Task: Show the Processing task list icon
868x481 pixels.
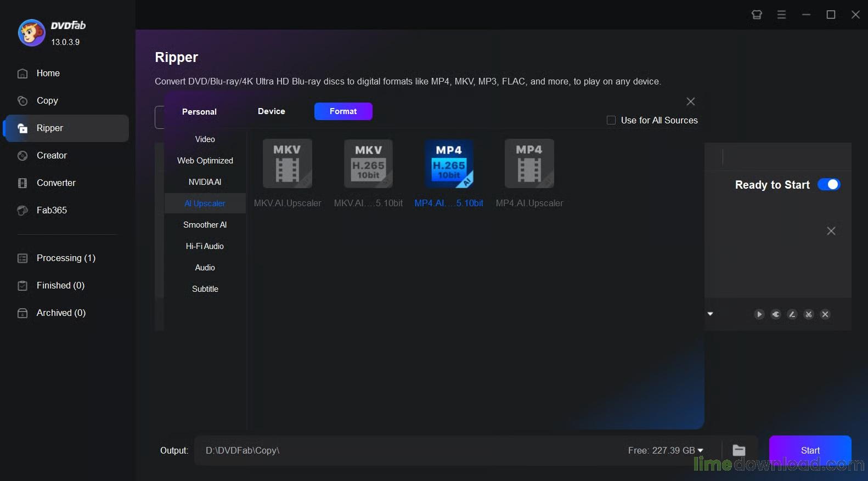Action: [x=22, y=258]
